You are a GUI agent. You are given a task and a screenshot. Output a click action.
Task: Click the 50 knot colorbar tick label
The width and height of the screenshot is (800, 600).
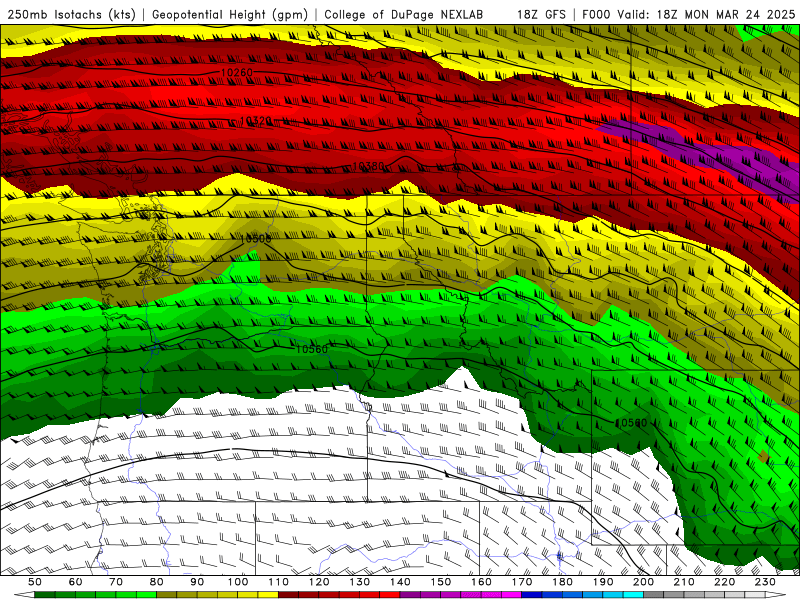(x=35, y=582)
